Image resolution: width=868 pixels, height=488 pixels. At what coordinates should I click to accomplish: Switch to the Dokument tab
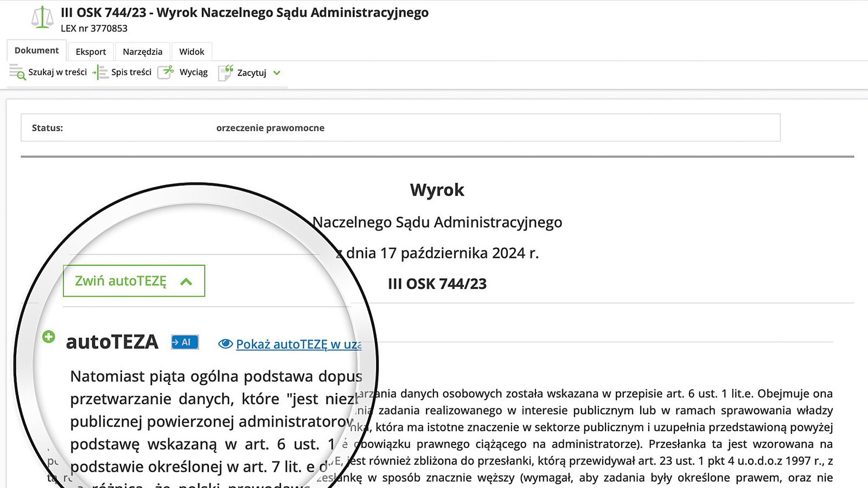point(36,50)
